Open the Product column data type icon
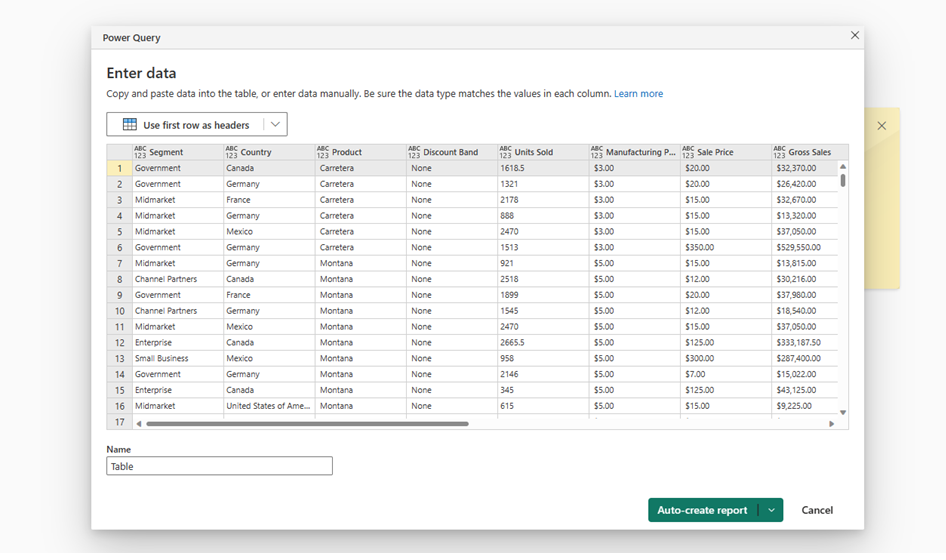 323,152
